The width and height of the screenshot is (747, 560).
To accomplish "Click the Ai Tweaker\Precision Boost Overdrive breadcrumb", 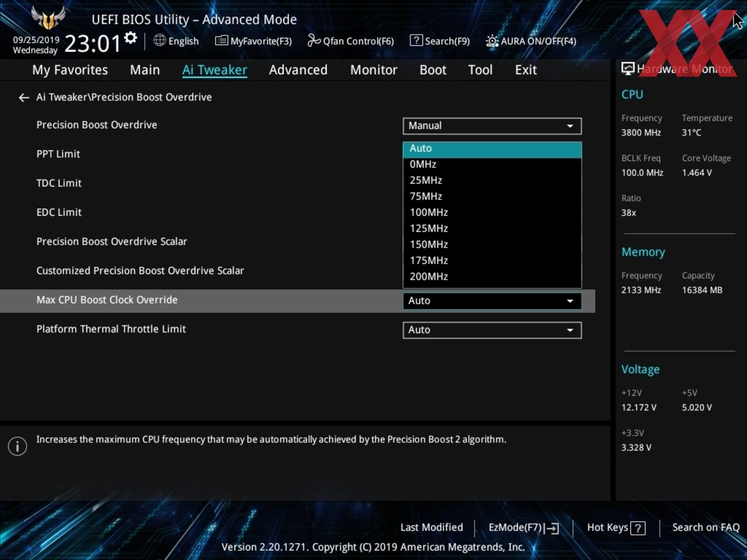I will [124, 97].
